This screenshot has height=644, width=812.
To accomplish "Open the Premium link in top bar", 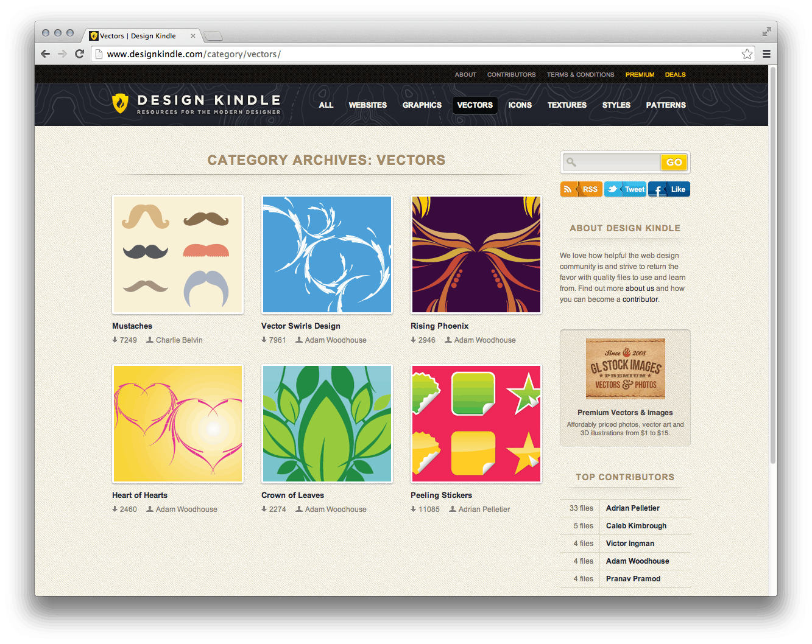I will point(640,75).
